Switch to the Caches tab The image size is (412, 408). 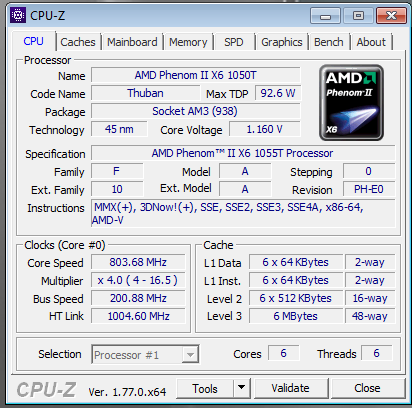78,42
